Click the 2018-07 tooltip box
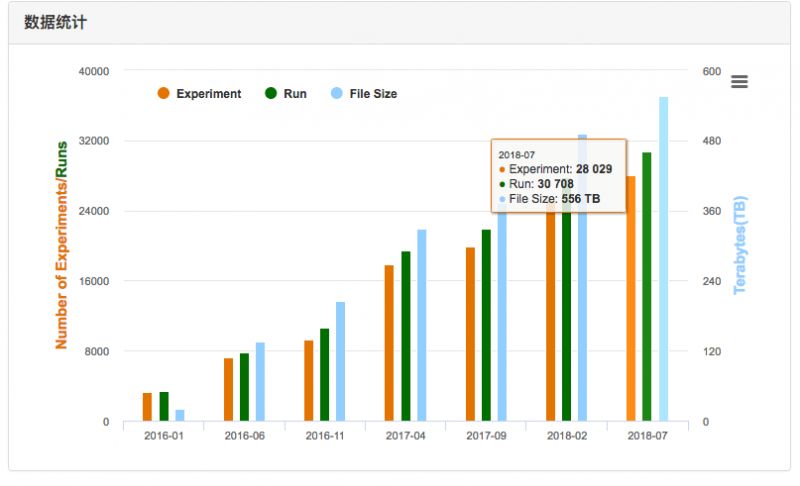The width and height of the screenshot is (800, 486). click(558, 175)
